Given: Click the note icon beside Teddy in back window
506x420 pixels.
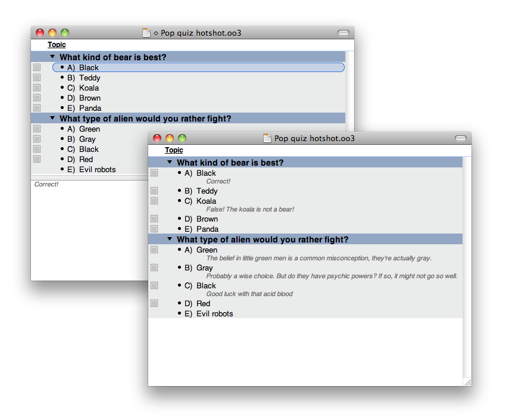Looking at the screenshot, I should pyautogui.click(x=37, y=78).
